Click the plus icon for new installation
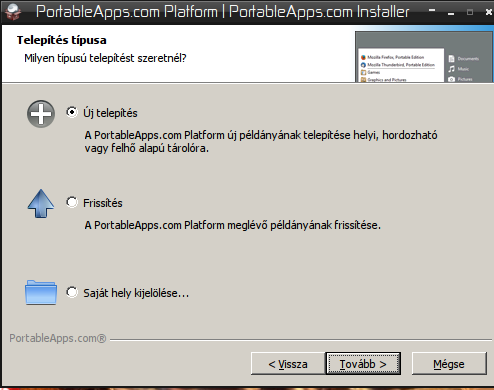 pyautogui.click(x=41, y=114)
